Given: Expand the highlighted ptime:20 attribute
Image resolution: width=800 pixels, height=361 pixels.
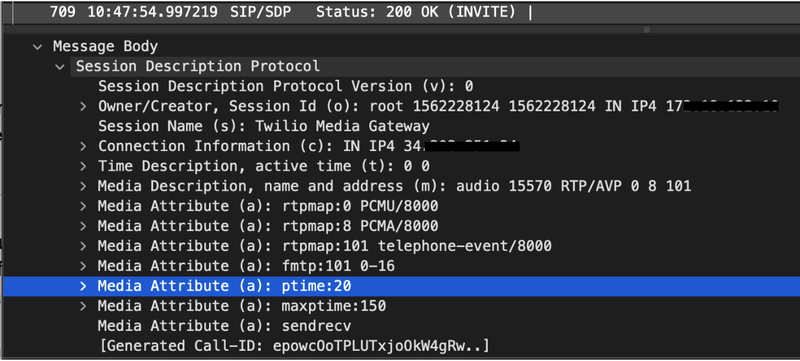Looking at the screenshot, I should [x=83, y=286].
